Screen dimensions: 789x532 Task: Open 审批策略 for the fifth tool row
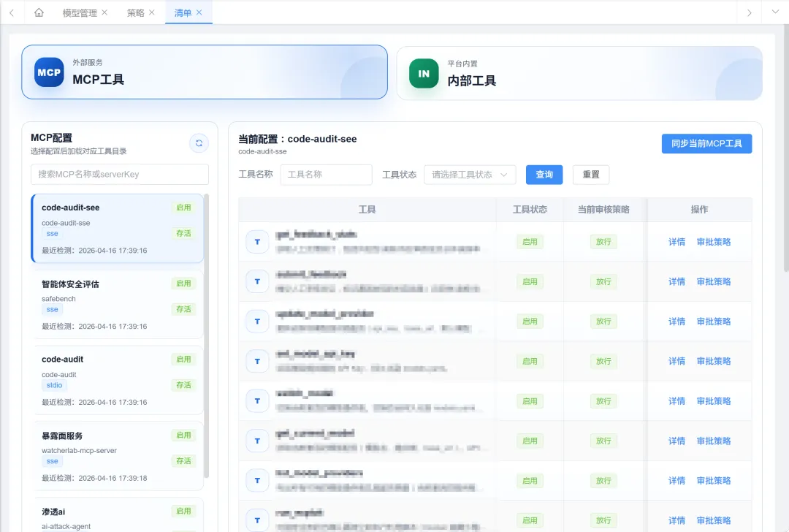[x=714, y=401]
